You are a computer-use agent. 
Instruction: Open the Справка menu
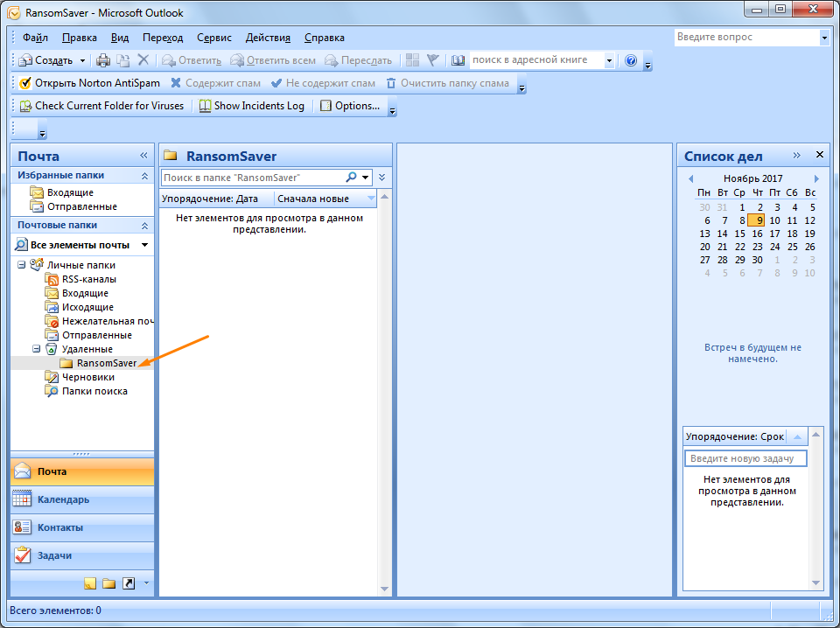pyautogui.click(x=324, y=38)
